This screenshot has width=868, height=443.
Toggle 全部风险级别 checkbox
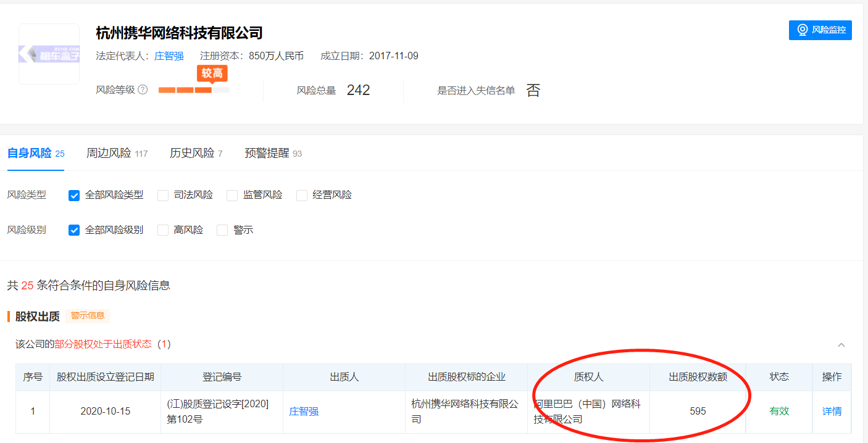(74, 230)
